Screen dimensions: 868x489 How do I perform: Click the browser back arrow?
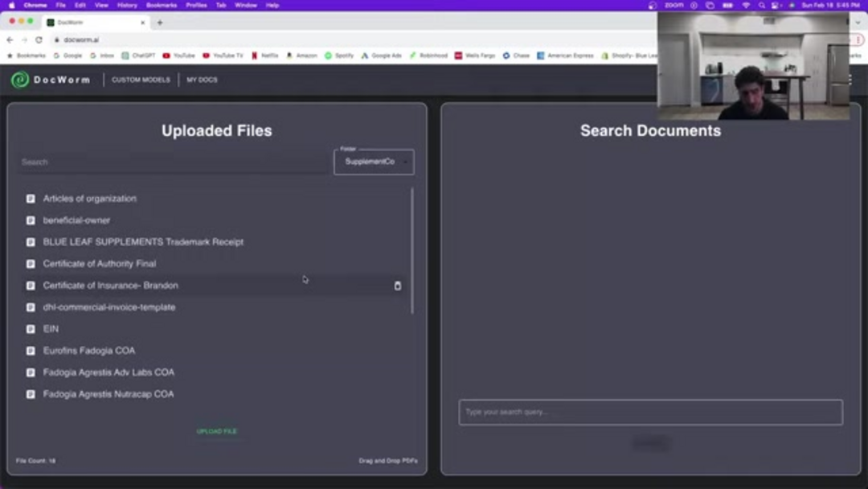(x=8, y=39)
